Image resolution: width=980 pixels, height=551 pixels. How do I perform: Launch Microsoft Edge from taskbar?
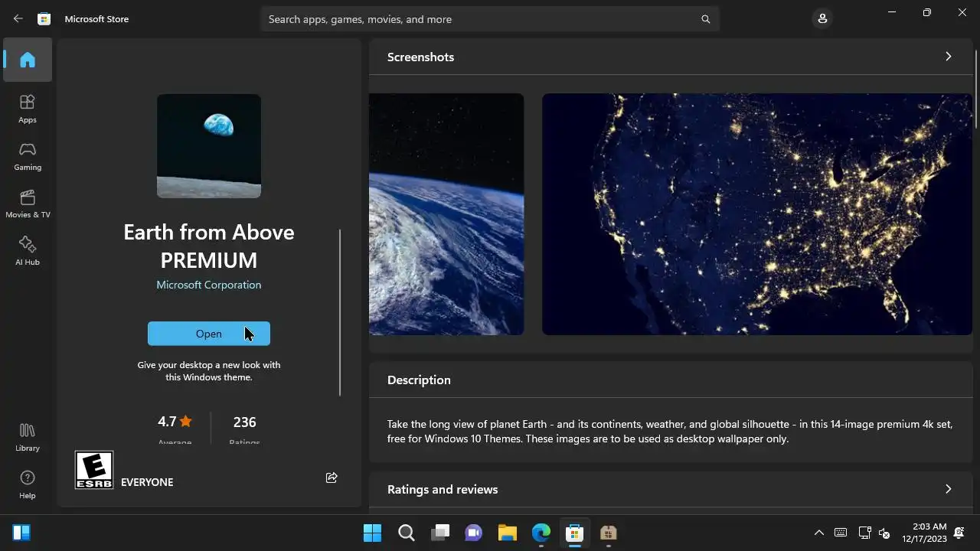541,533
